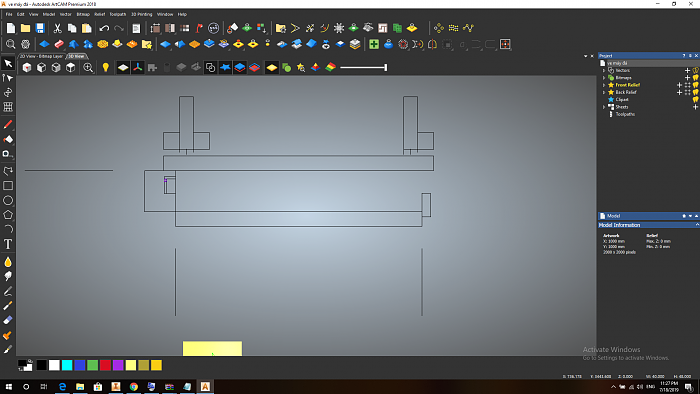This screenshot has height=394, width=700.
Task: Select the Text tool in the left toolbar
Action: click(x=8, y=244)
